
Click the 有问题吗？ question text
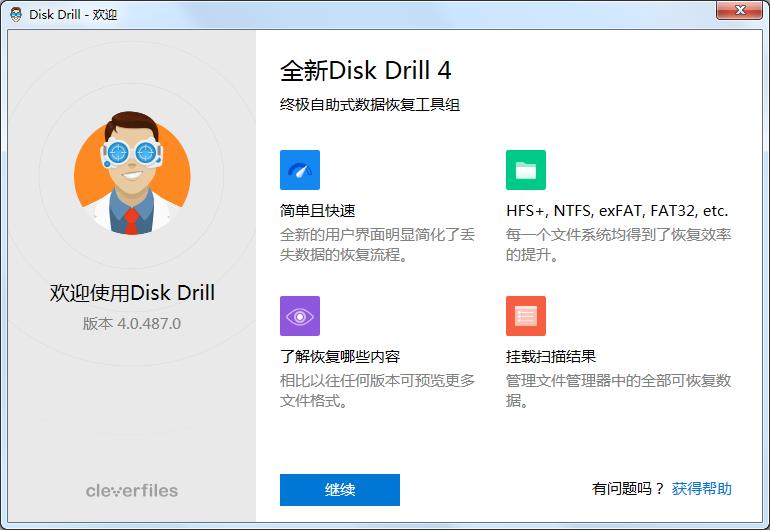coord(628,489)
